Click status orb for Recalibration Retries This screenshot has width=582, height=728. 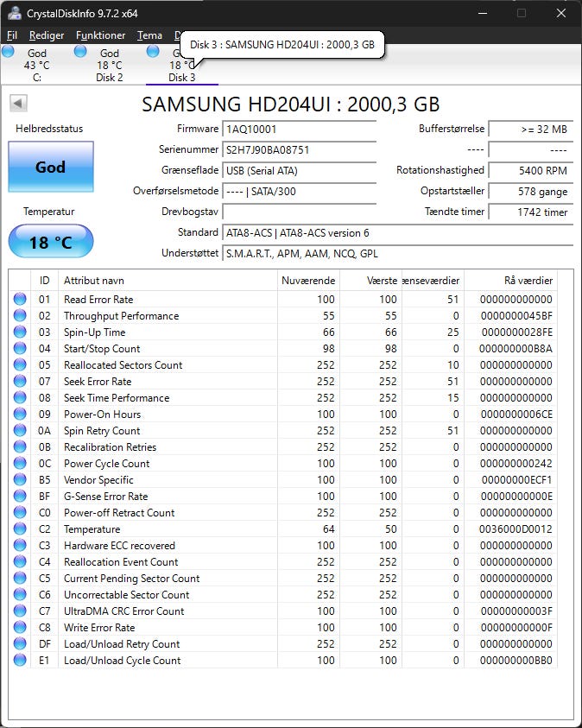coord(20,446)
